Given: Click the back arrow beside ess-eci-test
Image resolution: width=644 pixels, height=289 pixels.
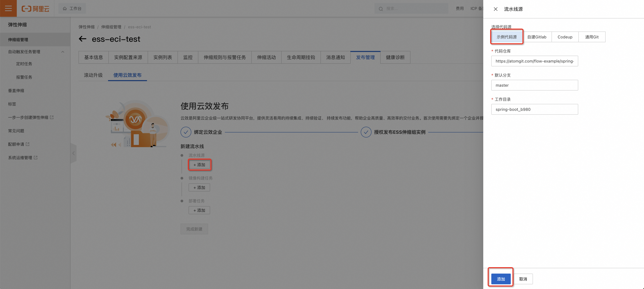Looking at the screenshot, I should pos(83,39).
